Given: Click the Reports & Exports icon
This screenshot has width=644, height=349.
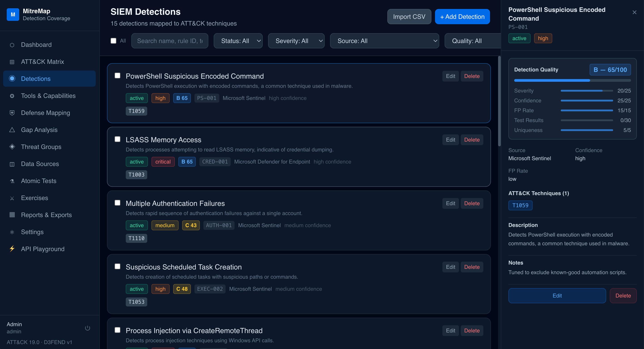Looking at the screenshot, I should point(12,215).
